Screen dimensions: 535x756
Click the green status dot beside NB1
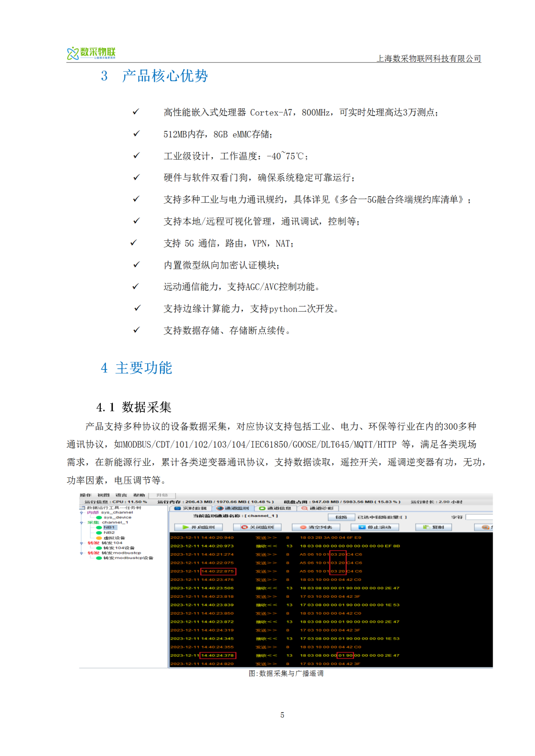tap(99, 527)
